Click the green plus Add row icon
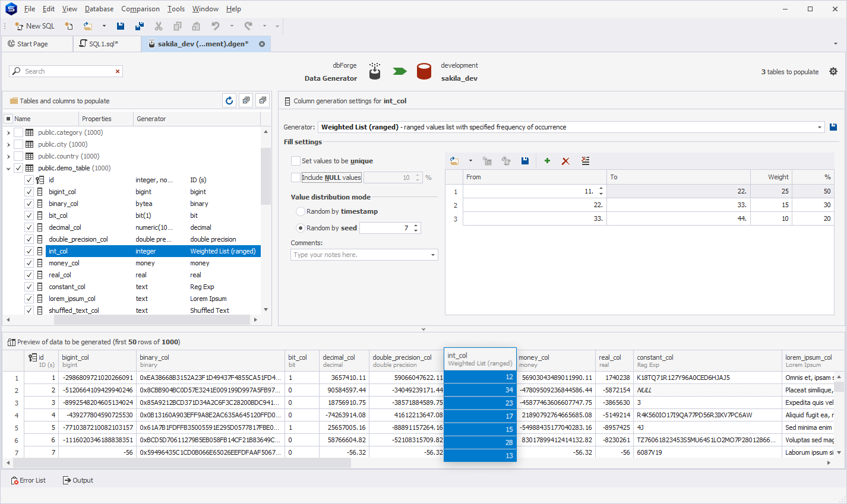 pyautogui.click(x=547, y=161)
